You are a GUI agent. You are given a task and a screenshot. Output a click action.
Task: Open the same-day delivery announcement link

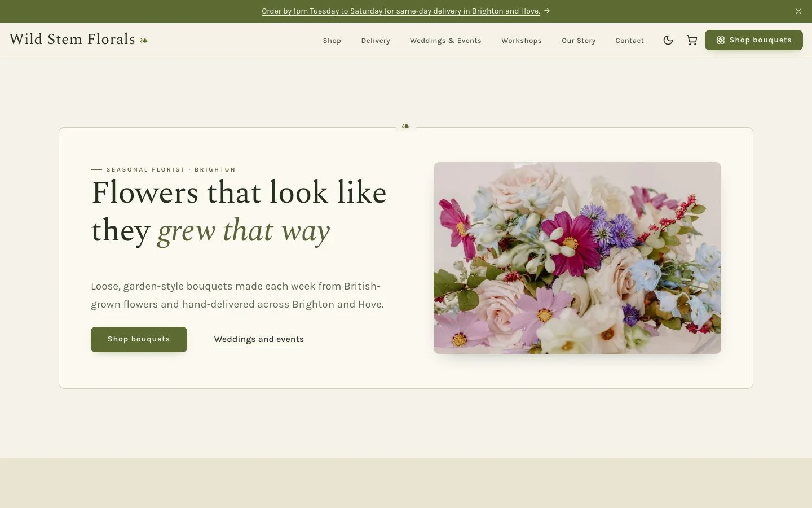[401, 11]
